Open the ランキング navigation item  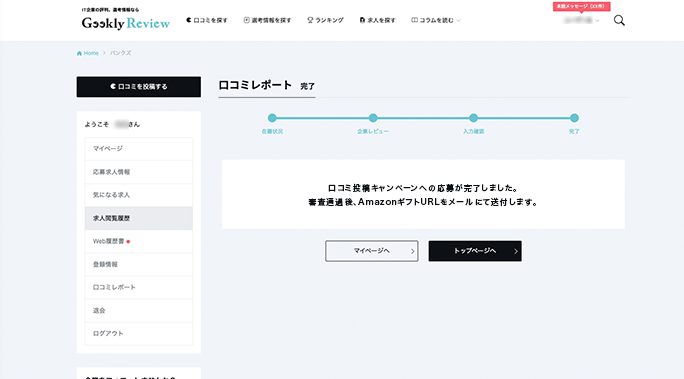(325, 20)
